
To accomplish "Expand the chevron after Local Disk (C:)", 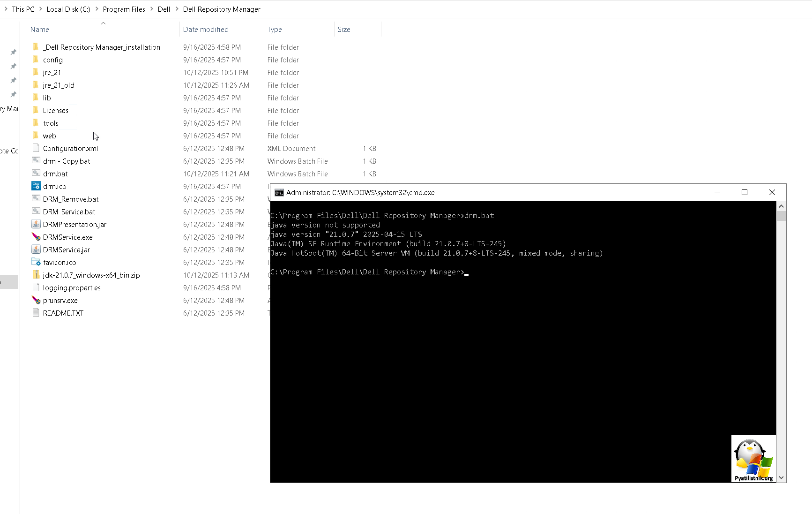I will tap(97, 9).
